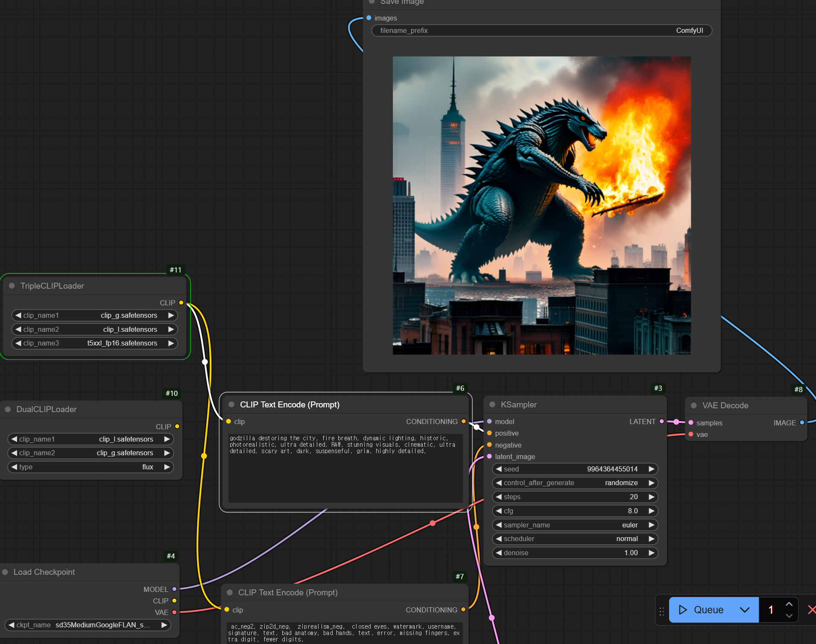Click the filename_prefix field in Save Image

(x=541, y=31)
